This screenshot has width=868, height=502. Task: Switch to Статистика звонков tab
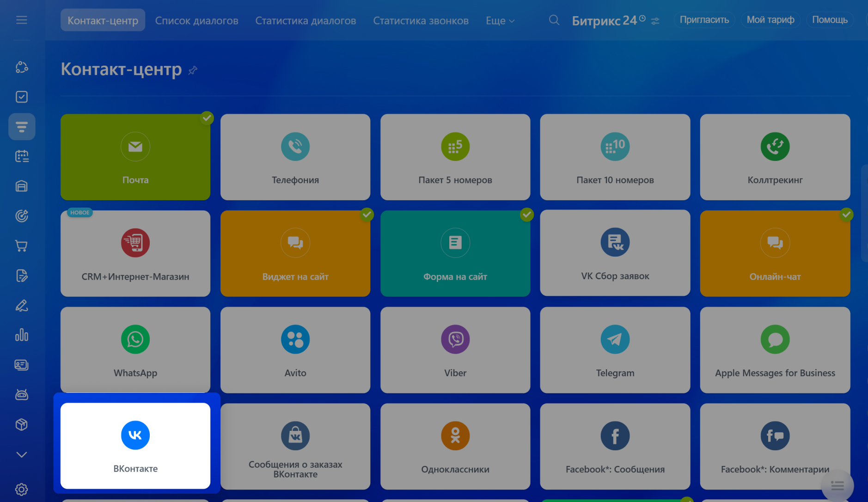[x=421, y=21]
